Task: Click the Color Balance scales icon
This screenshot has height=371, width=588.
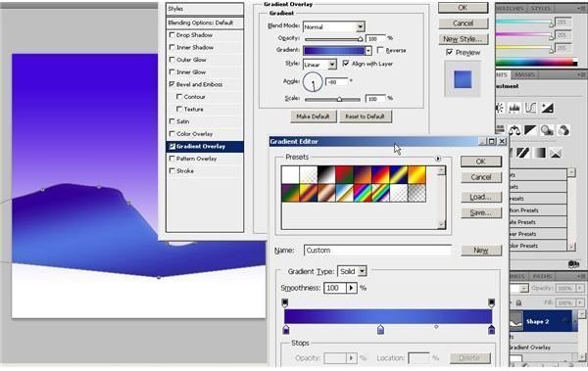Action: coord(514,130)
